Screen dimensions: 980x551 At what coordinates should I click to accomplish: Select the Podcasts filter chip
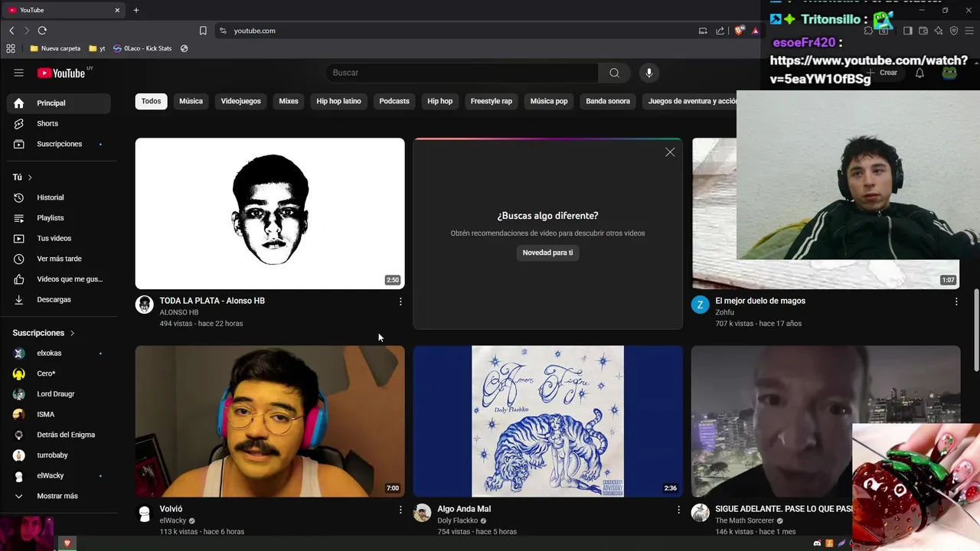(x=394, y=101)
